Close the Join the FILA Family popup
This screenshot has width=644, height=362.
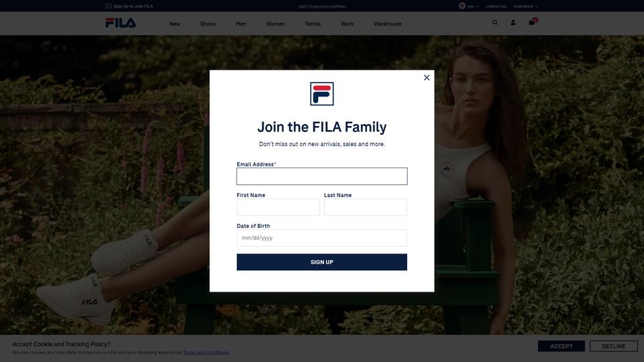point(427,78)
